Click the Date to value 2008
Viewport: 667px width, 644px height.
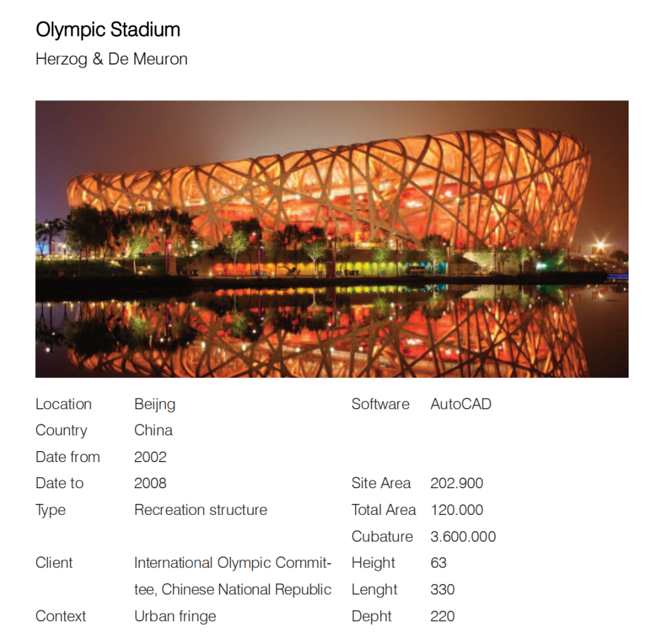(x=150, y=483)
